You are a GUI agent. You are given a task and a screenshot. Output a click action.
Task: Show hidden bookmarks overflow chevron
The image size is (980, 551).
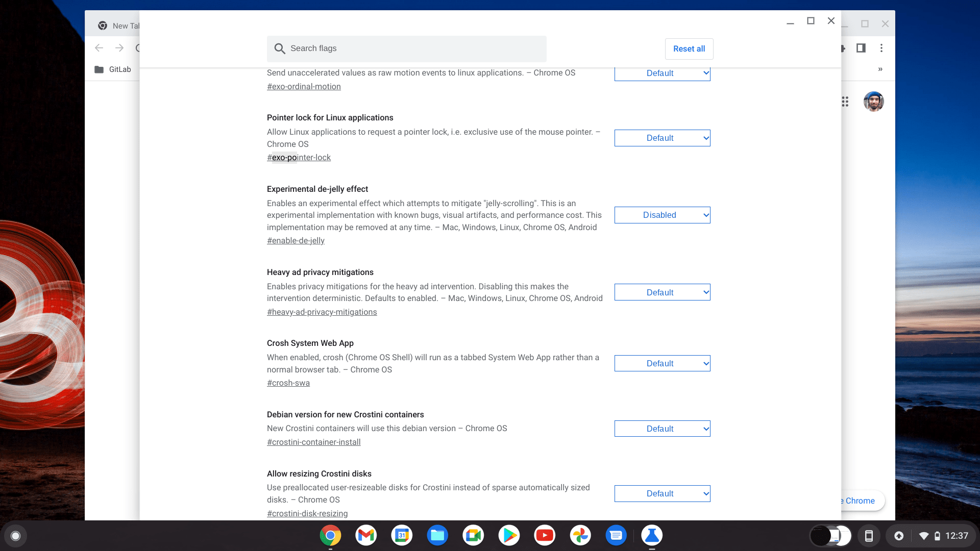pyautogui.click(x=880, y=69)
